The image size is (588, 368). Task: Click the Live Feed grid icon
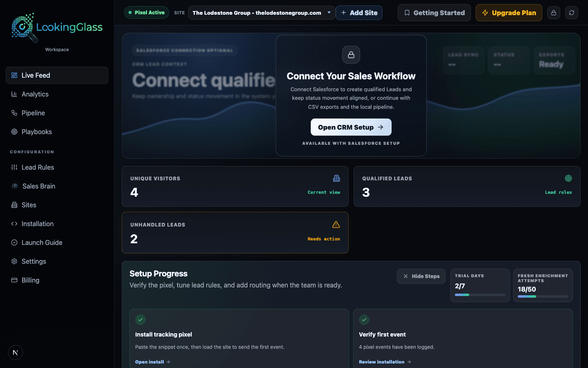14,75
